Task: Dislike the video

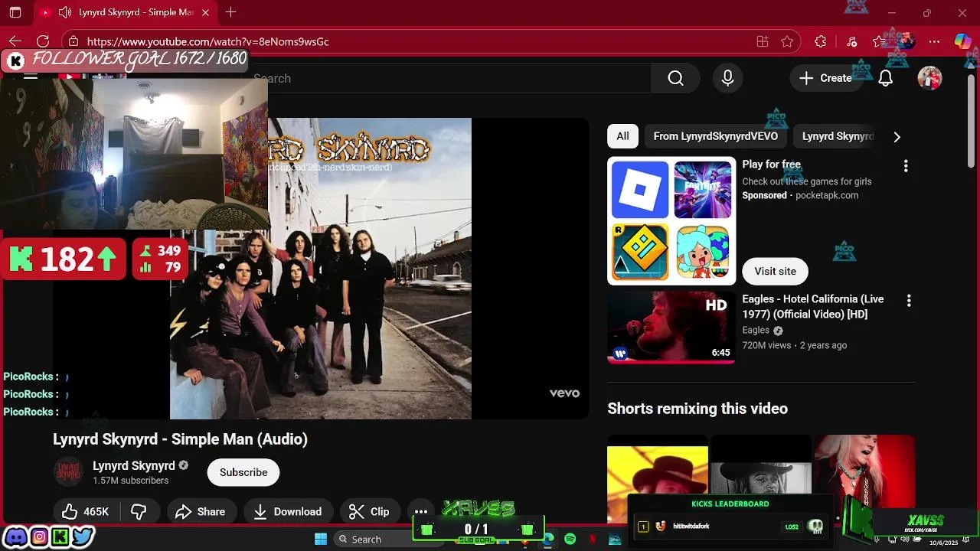Action: [139, 512]
